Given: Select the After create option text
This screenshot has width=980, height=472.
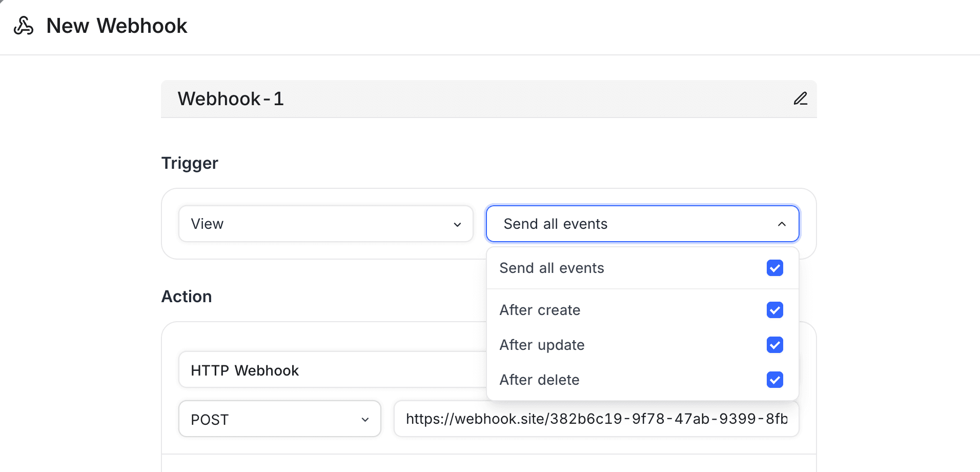Looking at the screenshot, I should pyautogui.click(x=540, y=310).
